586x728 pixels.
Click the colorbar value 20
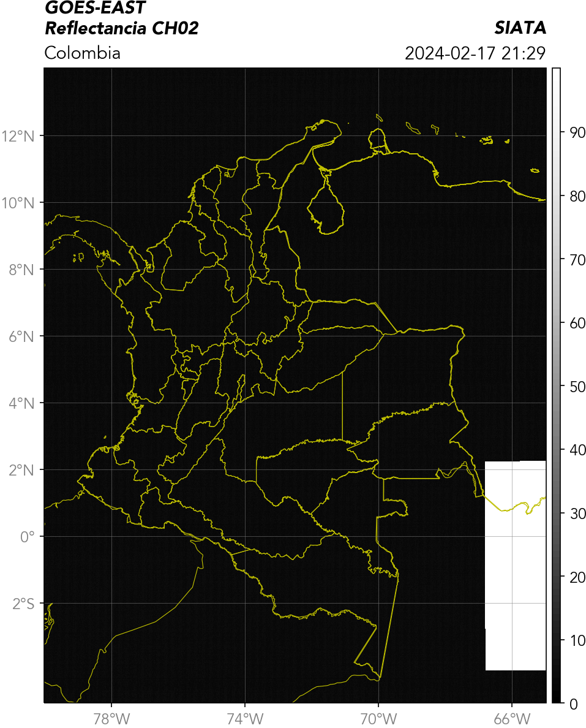(577, 577)
